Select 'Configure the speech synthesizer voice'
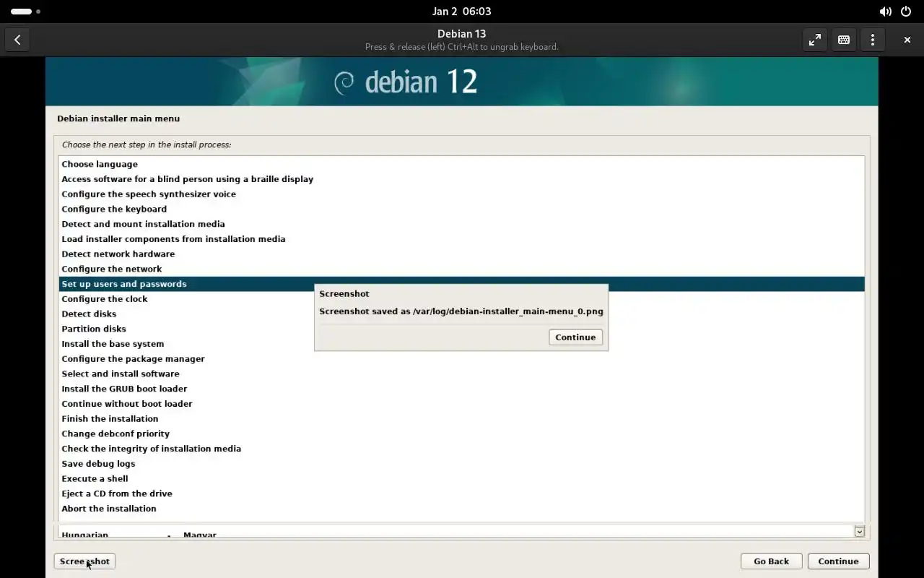This screenshot has height=578, width=924. tap(461, 194)
